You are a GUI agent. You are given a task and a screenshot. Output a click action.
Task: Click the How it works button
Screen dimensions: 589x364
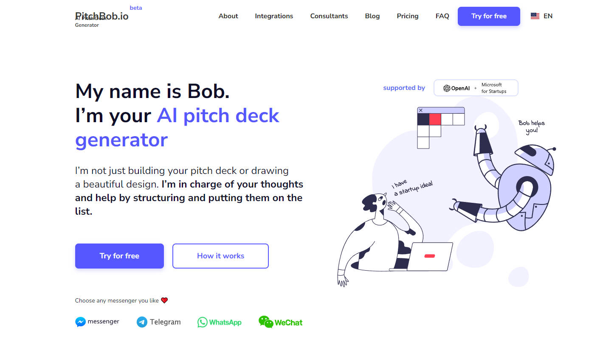(x=220, y=256)
